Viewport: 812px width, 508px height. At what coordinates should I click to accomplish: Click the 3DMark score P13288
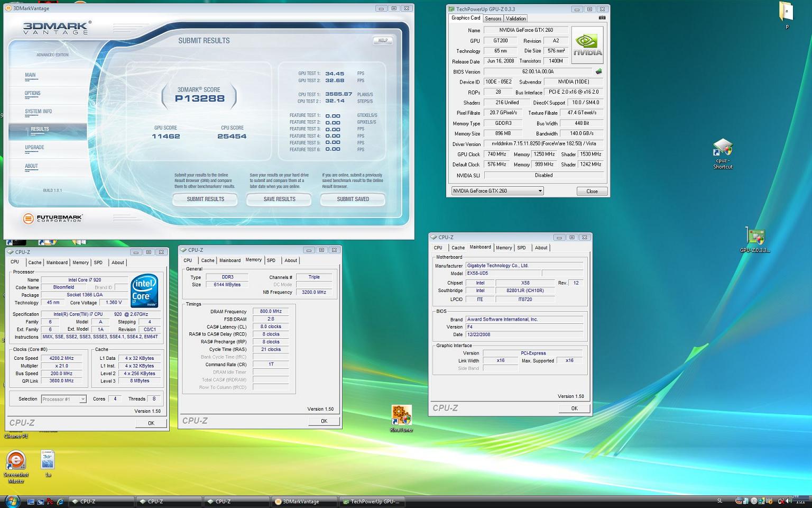(200, 98)
